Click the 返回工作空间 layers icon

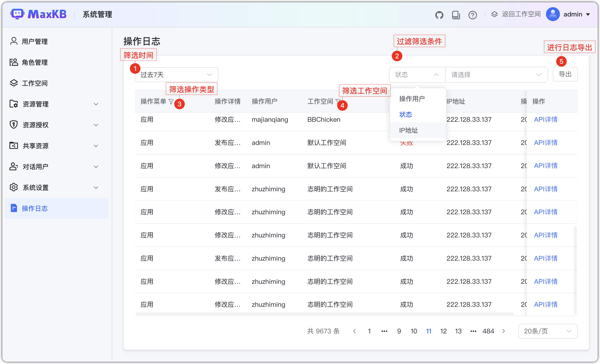click(494, 14)
